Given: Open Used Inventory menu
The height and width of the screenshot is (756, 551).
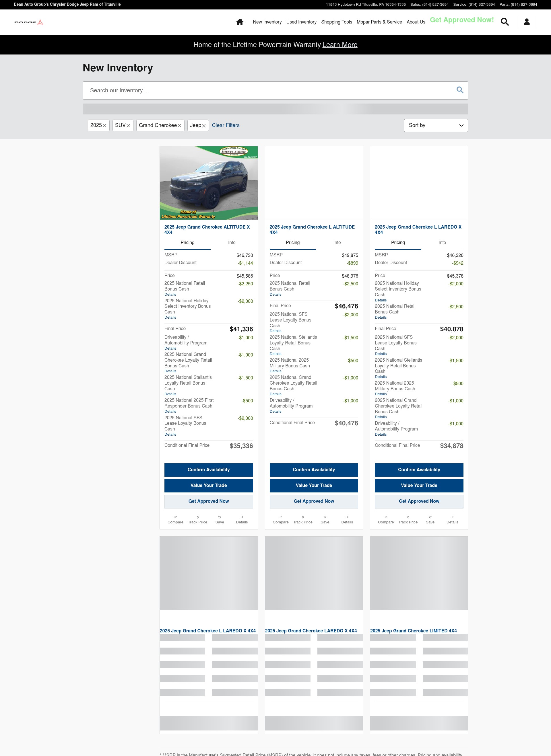Looking at the screenshot, I should [x=301, y=22].
